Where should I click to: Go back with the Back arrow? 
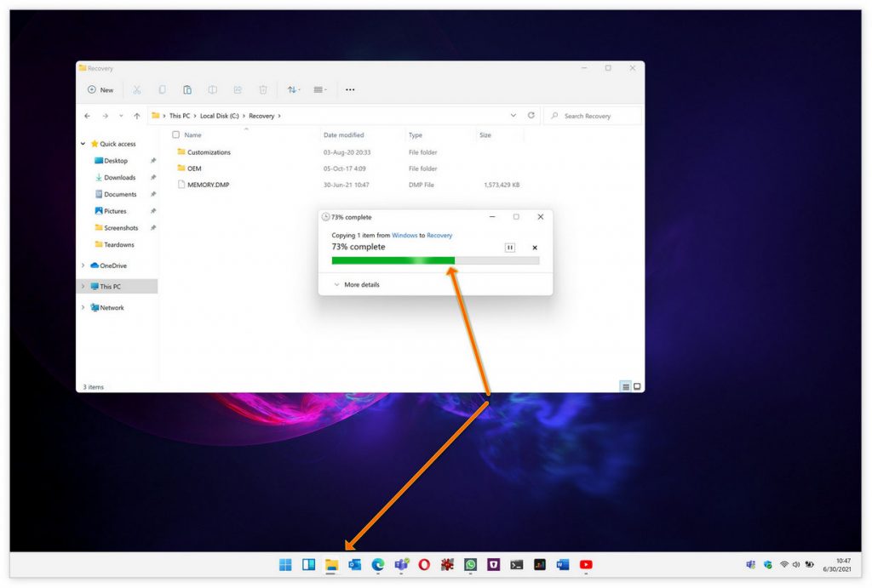pos(88,116)
